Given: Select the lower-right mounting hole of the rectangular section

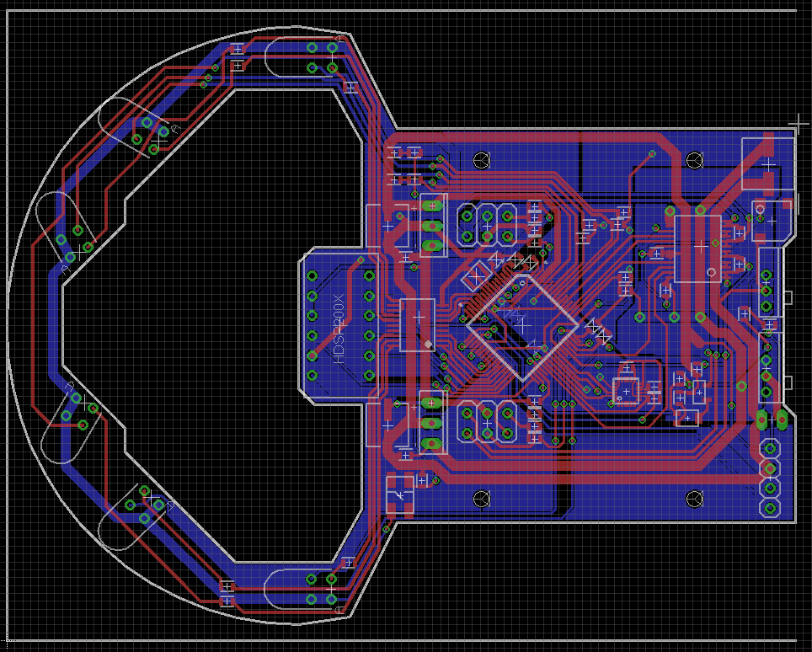Looking at the screenshot, I should 694,499.
